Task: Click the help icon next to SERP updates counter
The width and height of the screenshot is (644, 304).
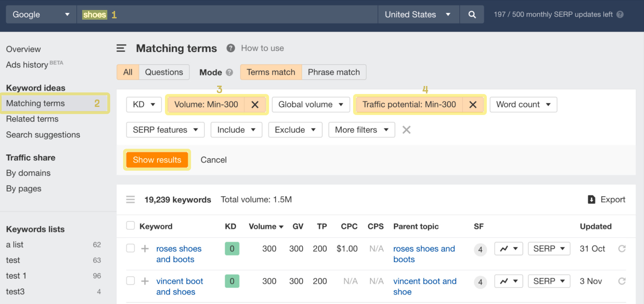Action: [x=620, y=14]
